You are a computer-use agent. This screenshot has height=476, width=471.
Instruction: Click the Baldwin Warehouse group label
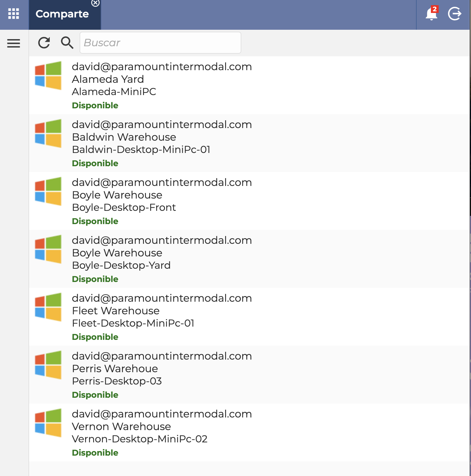124,137
